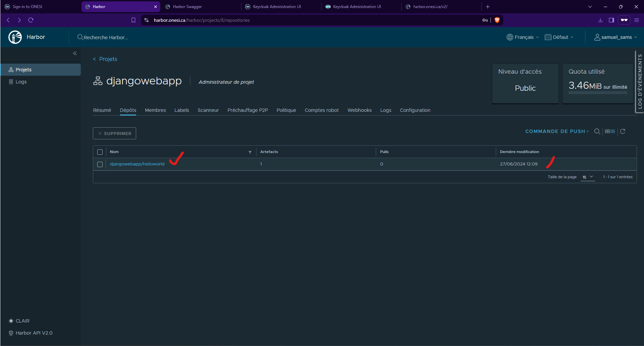Open site information icon in address bar
The image size is (644, 346).
click(147, 20)
